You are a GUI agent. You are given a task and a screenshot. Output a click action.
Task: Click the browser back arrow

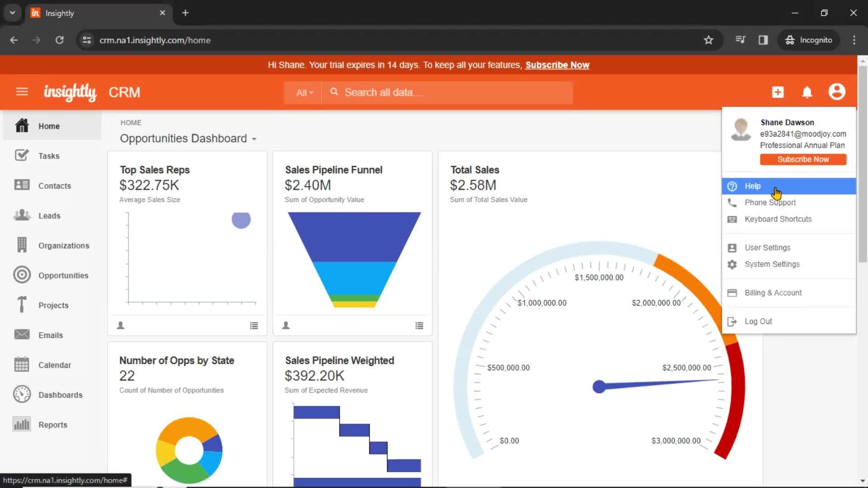pos(14,40)
